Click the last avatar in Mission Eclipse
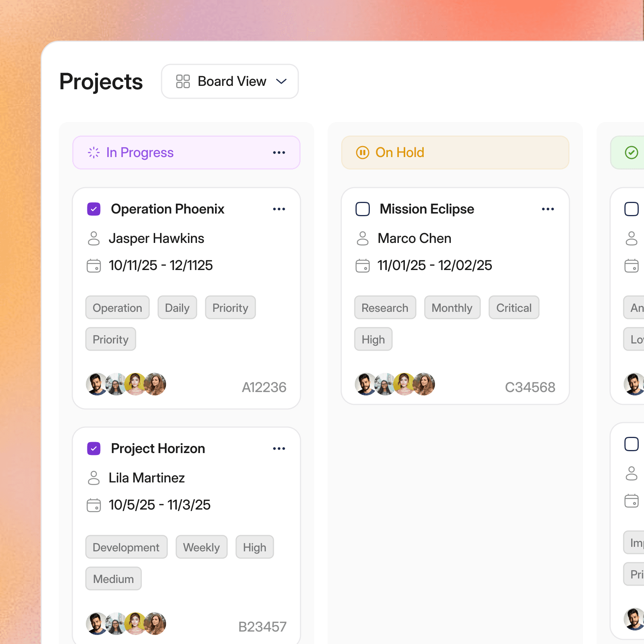 (424, 384)
